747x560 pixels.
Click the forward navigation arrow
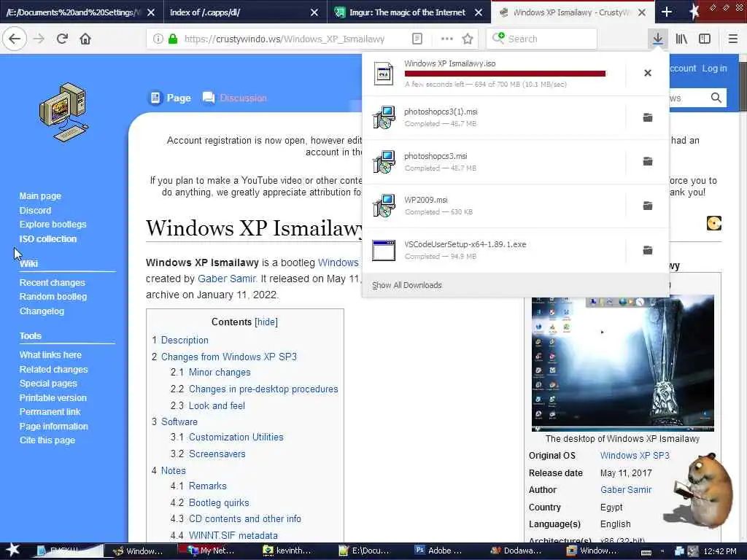(39, 39)
